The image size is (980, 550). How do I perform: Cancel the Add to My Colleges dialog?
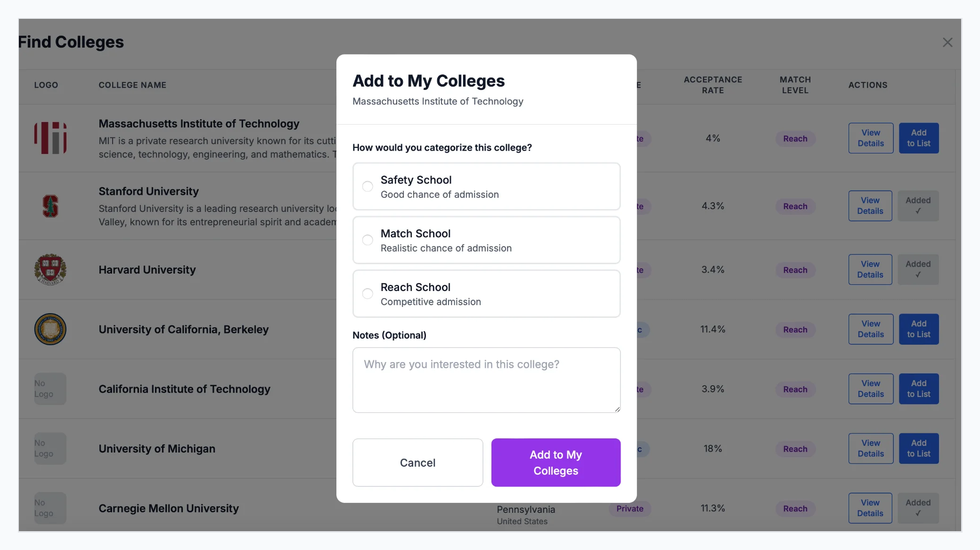pos(417,462)
